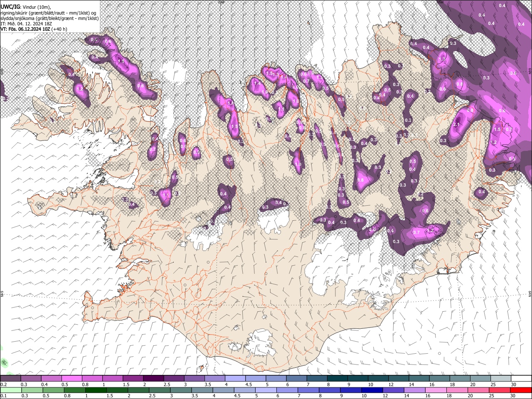532x399 pixels.
Task: Select the 7–8 blue swatch in rain scale
Action: pos(309,390)
